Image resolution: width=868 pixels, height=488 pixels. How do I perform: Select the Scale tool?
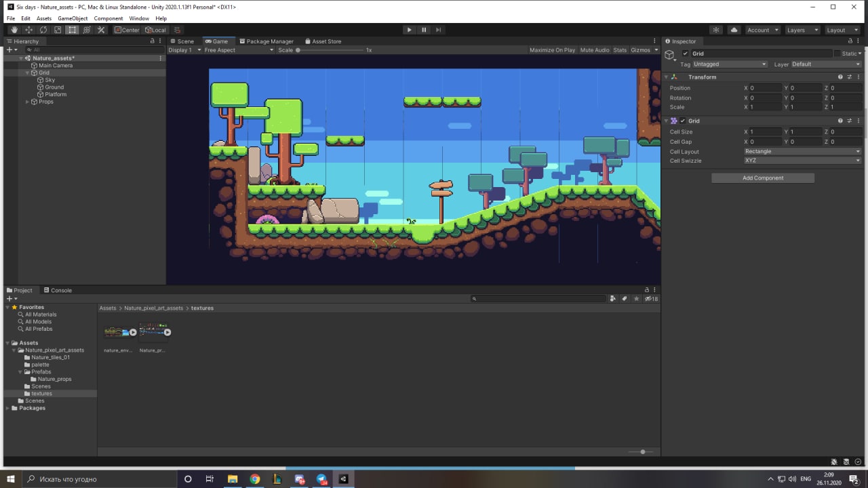click(58, 30)
